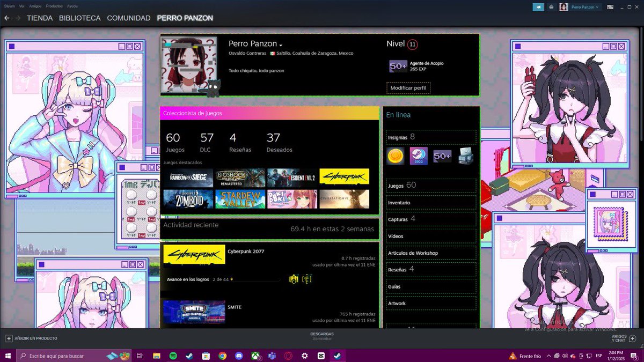Viewport: 644px width, 362px height.
Task: Click the Cyberpunk 2077 title link
Action: 246,251
